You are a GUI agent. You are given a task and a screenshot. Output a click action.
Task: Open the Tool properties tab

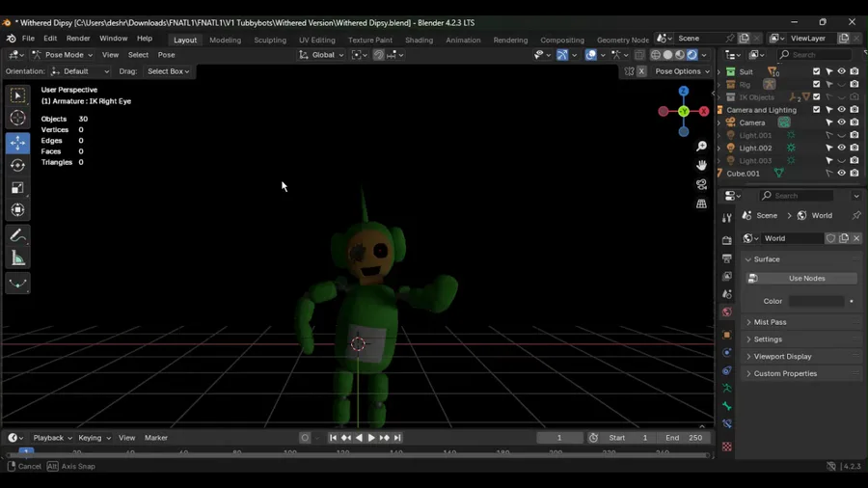[727, 219]
